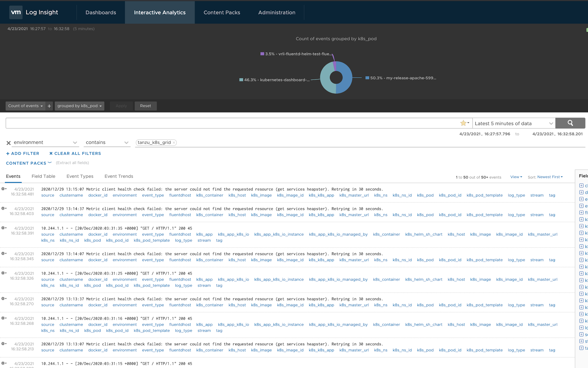Focus the search query input field
Image resolution: width=588 pixels, height=368 pixels.
point(233,123)
